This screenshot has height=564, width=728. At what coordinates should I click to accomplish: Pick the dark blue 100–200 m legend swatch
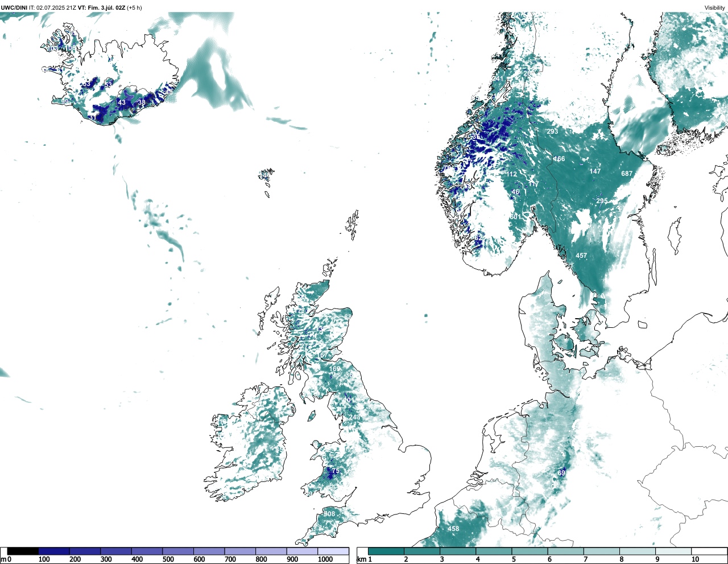[x=54, y=551]
